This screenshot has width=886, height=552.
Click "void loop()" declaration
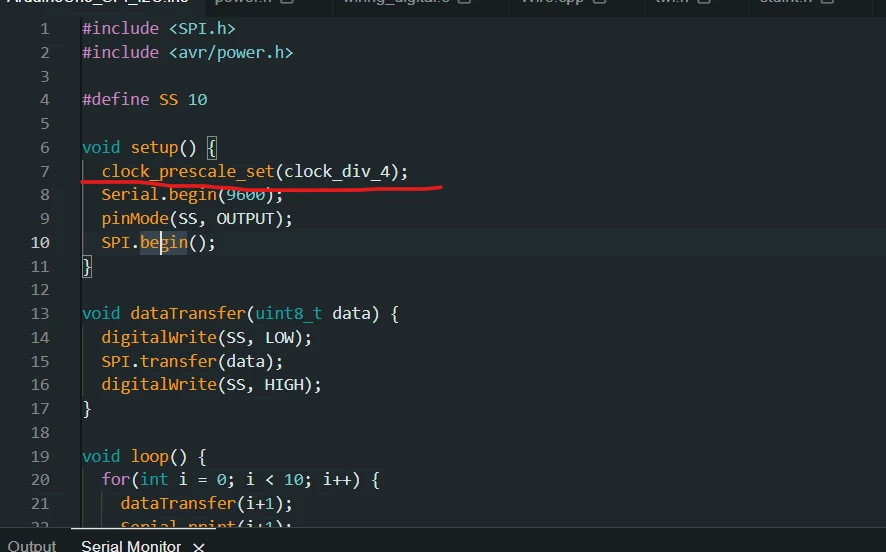134,456
